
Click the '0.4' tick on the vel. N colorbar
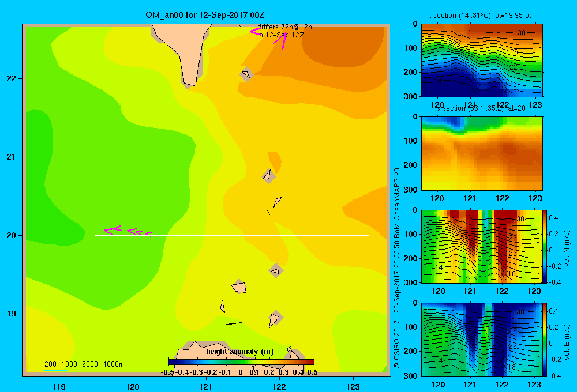[x=553, y=218]
